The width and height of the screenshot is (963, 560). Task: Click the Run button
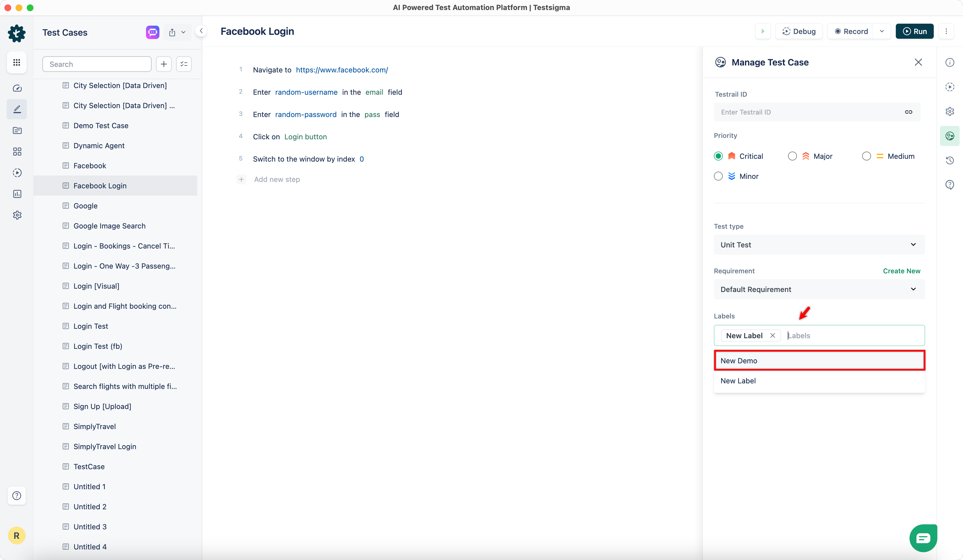click(915, 31)
